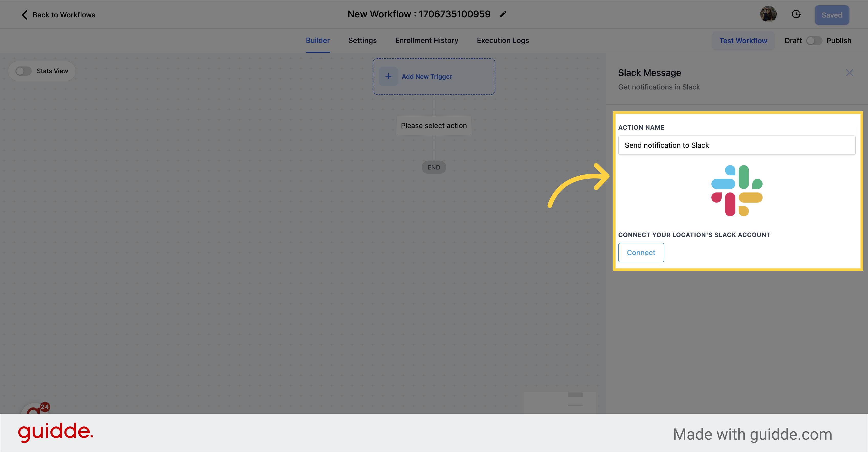The image size is (868, 452).
Task: Select the 'Please select action' node
Action: point(434,126)
